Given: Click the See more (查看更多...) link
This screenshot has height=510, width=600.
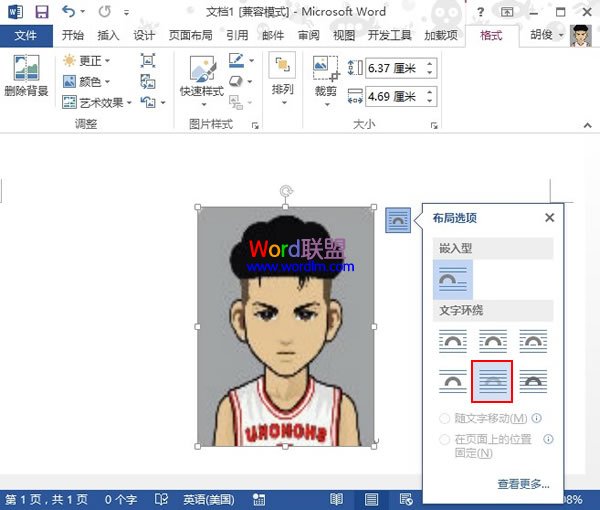Looking at the screenshot, I should [x=523, y=484].
